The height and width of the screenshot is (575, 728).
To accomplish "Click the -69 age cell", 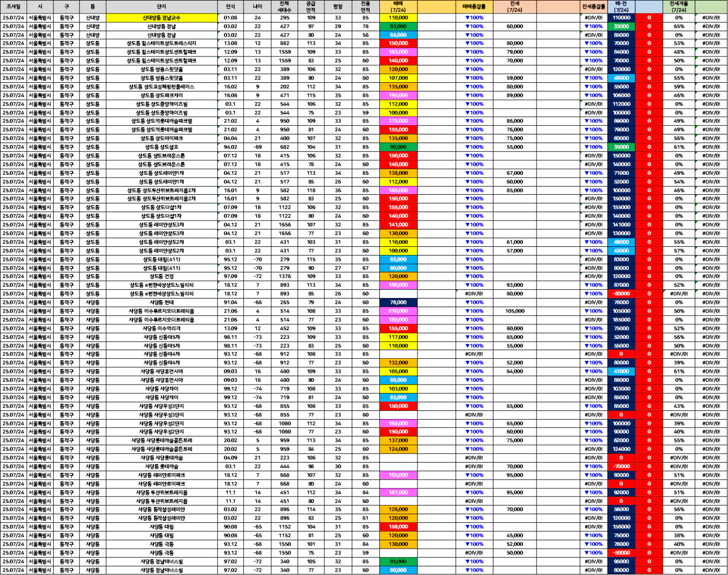I will [x=258, y=147].
